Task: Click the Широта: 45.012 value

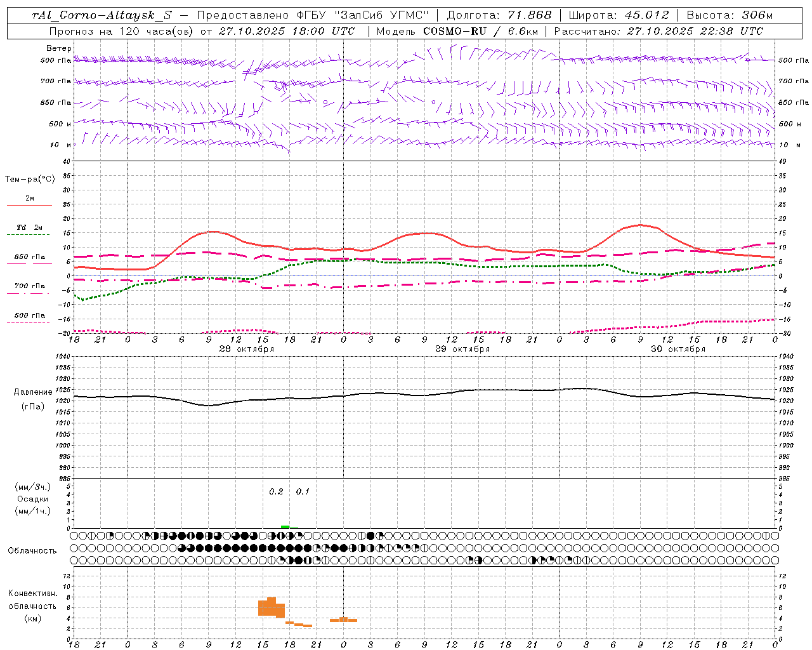Action: coord(619,15)
